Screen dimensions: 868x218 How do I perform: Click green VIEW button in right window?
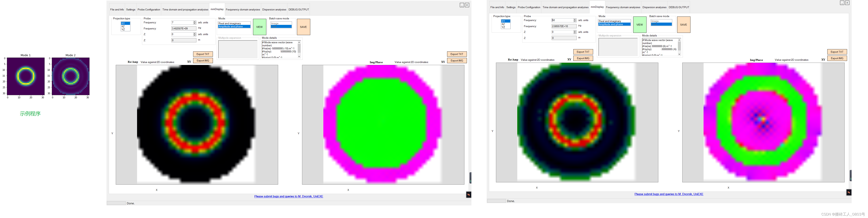coord(639,24)
